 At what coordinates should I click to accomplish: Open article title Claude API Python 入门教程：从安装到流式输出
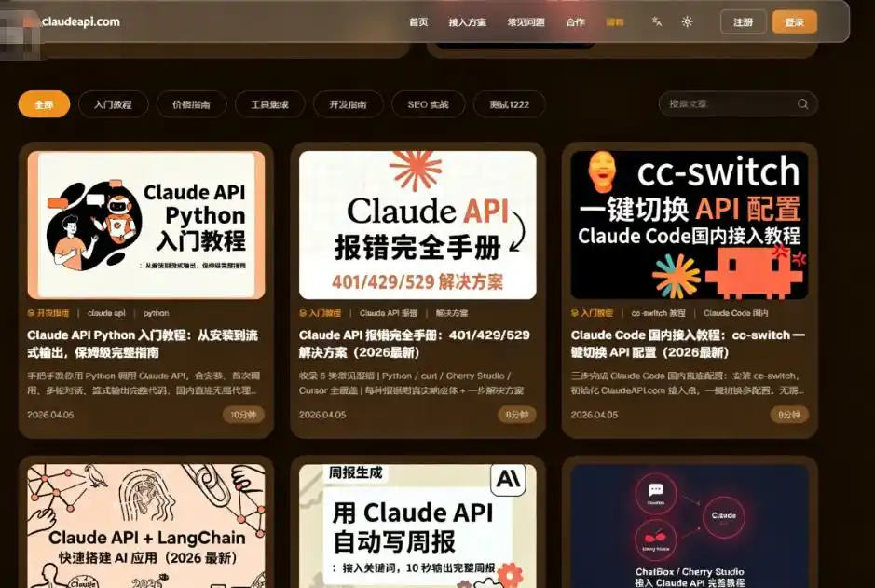pyautogui.click(x=143, y=344)
